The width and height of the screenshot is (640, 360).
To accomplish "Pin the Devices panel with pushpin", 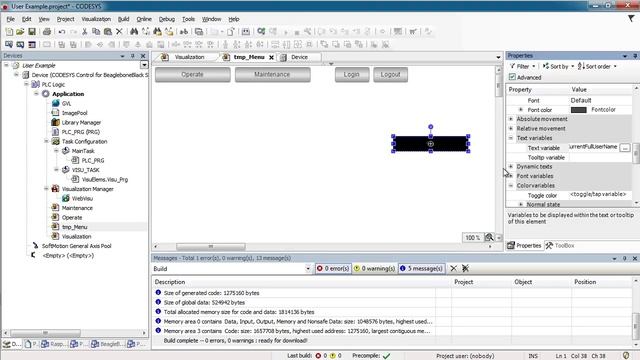I will click(x=133, y=56).
